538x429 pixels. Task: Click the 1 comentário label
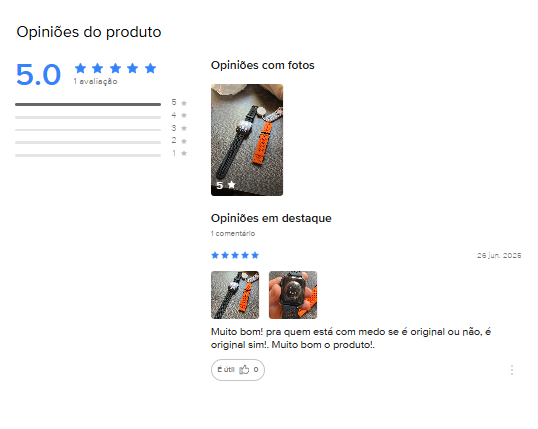(x=233, y=233)
